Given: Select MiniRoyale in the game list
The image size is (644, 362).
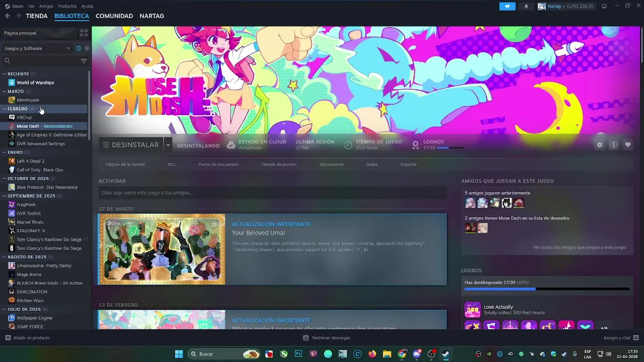Looking at the screenshot, I should (28, 100).
